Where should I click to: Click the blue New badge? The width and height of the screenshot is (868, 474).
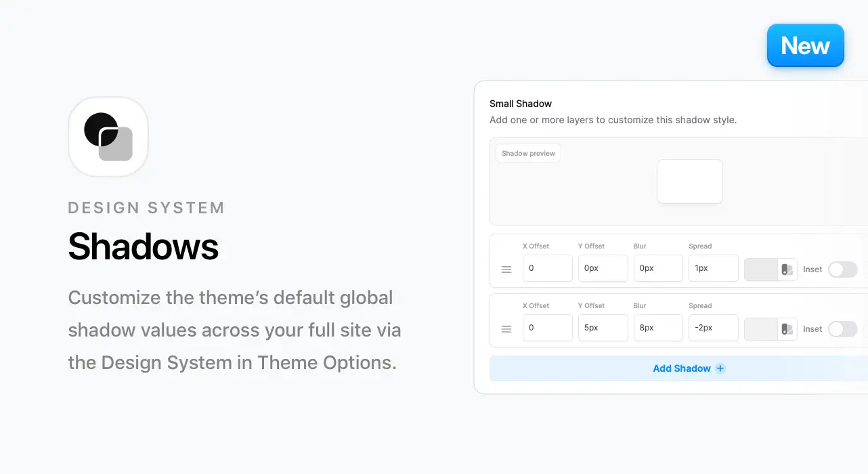click(805, 45)
